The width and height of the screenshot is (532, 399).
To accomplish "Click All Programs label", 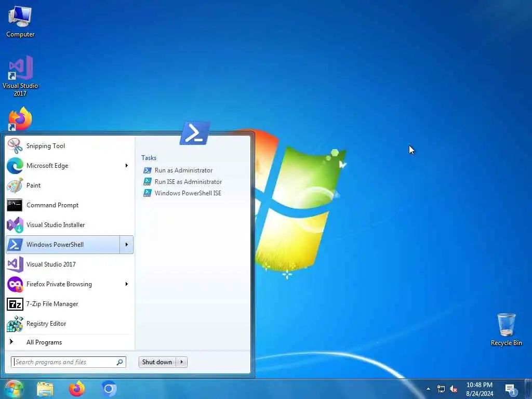I will pos(44,342).
